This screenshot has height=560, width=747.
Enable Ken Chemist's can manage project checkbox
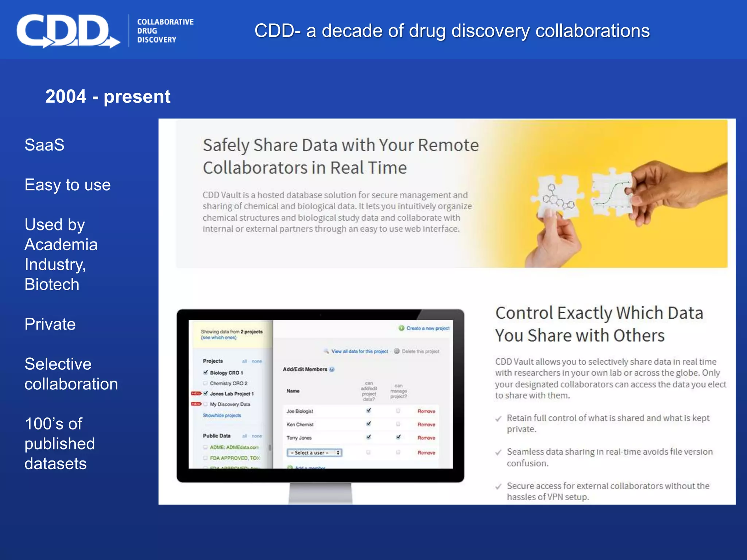tap(398, 424)
